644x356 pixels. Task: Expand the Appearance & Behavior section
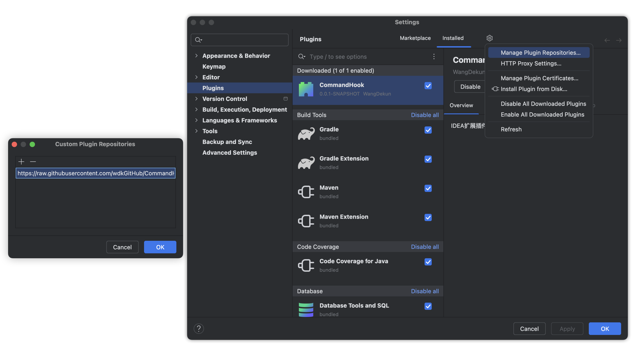197,55
